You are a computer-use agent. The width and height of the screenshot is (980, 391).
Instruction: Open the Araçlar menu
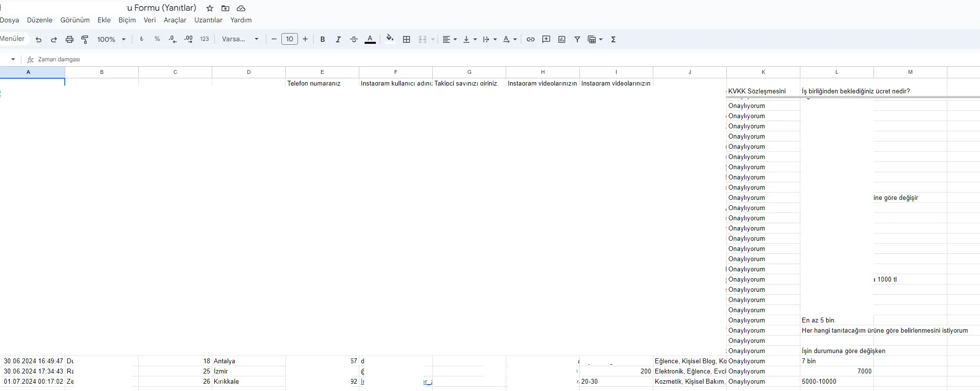[175, 20]
